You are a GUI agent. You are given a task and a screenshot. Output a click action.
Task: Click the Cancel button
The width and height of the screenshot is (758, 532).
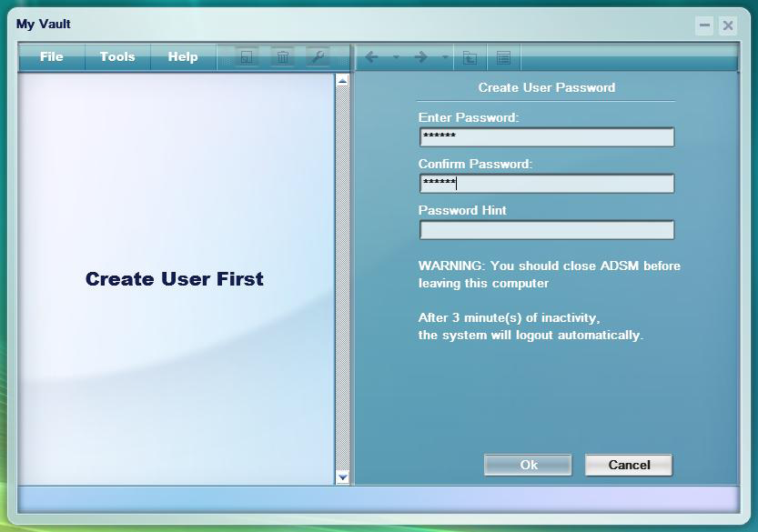coord(629,465)
